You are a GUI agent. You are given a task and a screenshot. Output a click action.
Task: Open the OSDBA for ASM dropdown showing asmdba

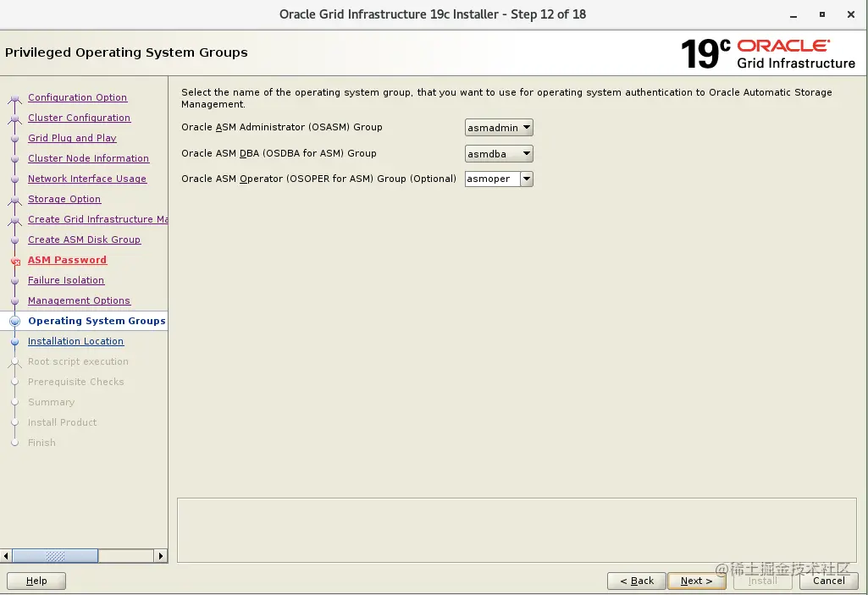(499, 153)
